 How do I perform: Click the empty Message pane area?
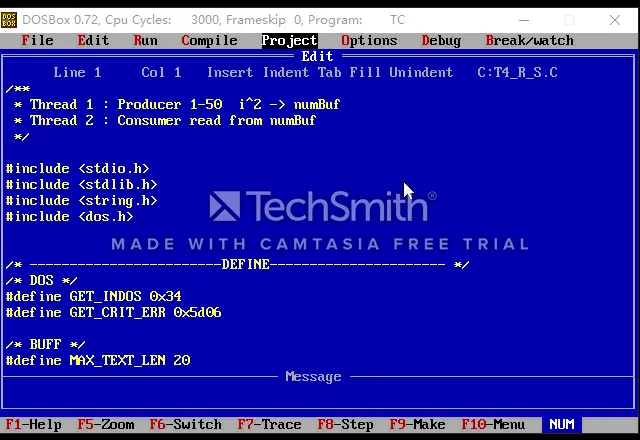point(318,395)
